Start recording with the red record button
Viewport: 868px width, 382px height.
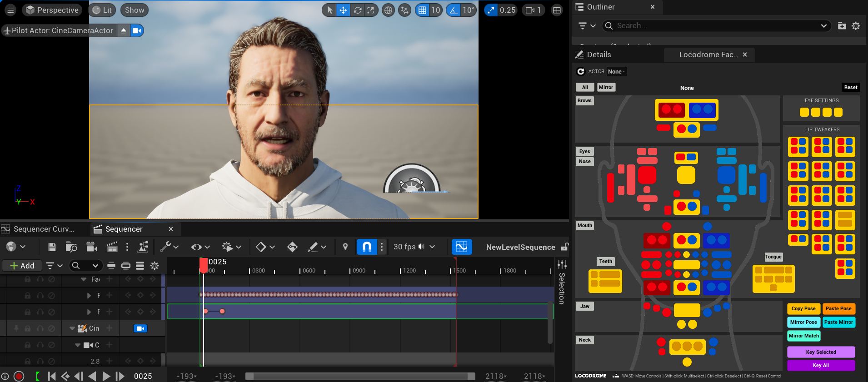(19, 376)
